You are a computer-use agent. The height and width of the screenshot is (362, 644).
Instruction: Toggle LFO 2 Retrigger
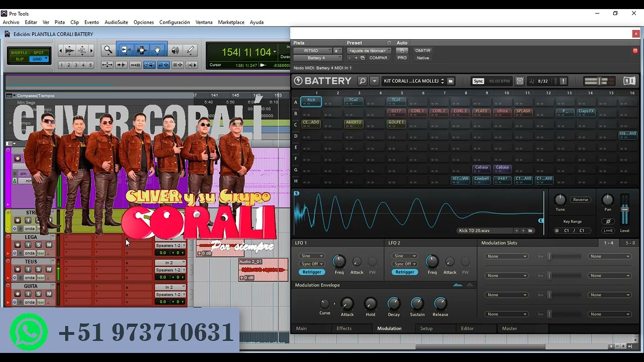pyautogui.click(x=405, y=272)
